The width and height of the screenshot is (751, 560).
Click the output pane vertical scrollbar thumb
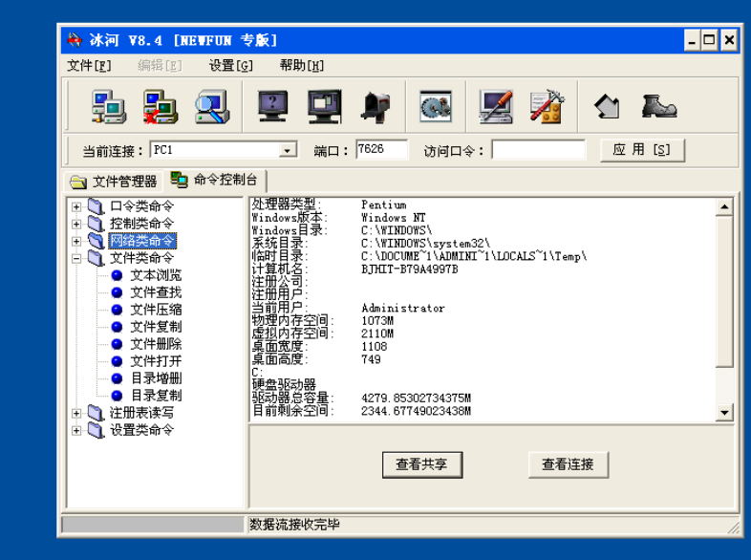point(724,291)
